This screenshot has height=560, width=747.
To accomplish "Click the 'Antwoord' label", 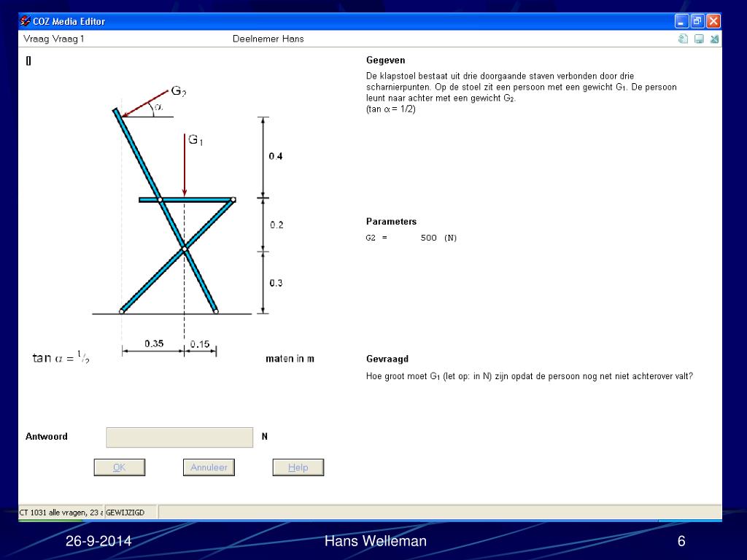I will 46,437.
